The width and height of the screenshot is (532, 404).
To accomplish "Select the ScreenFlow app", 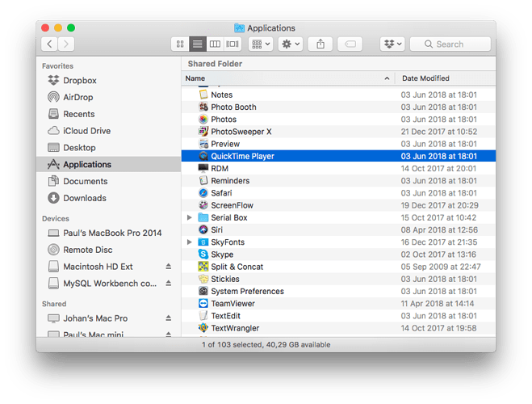I will pyautogui.click(x=338, y=205).
